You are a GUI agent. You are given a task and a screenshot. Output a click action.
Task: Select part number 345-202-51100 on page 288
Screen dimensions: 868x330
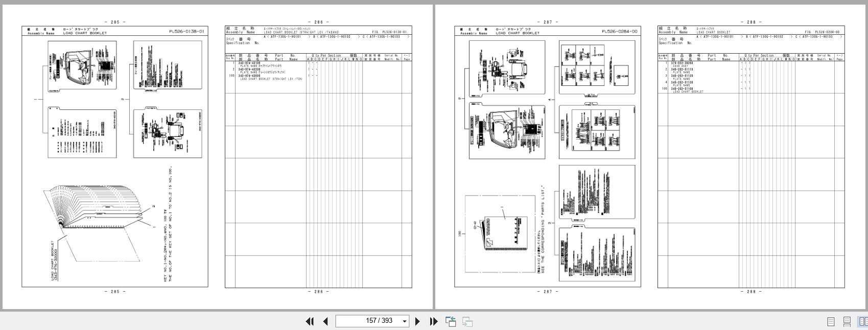[x=682, y=88]
